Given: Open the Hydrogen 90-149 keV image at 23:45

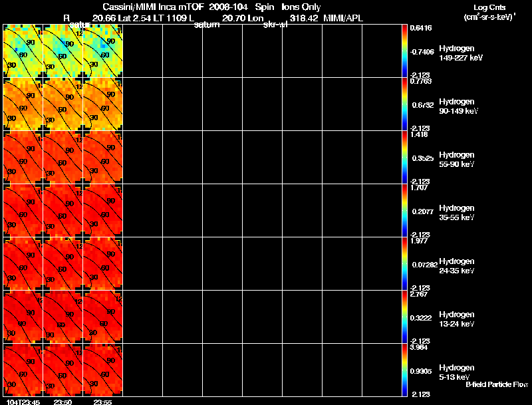Looking at the screenshot, I should (23, 104).
